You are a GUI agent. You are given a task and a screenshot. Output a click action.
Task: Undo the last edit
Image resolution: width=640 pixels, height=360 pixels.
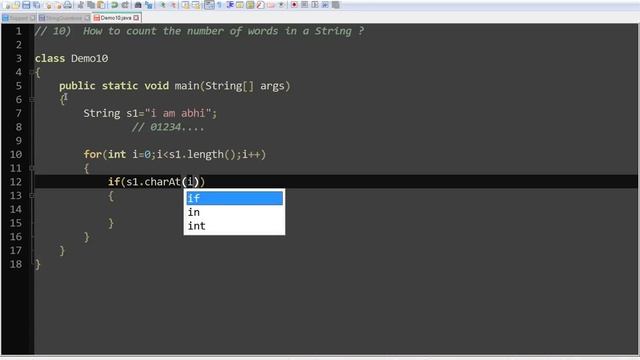point(114,5)
